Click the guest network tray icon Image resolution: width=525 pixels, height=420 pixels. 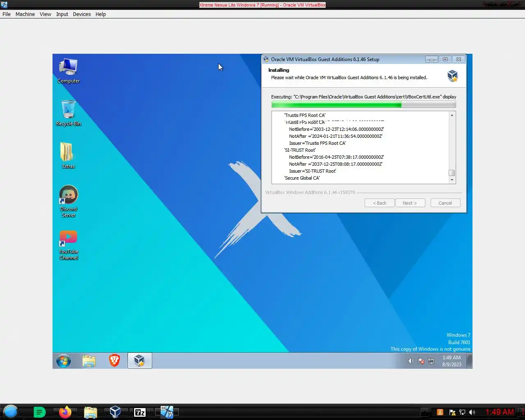point(431,361)
